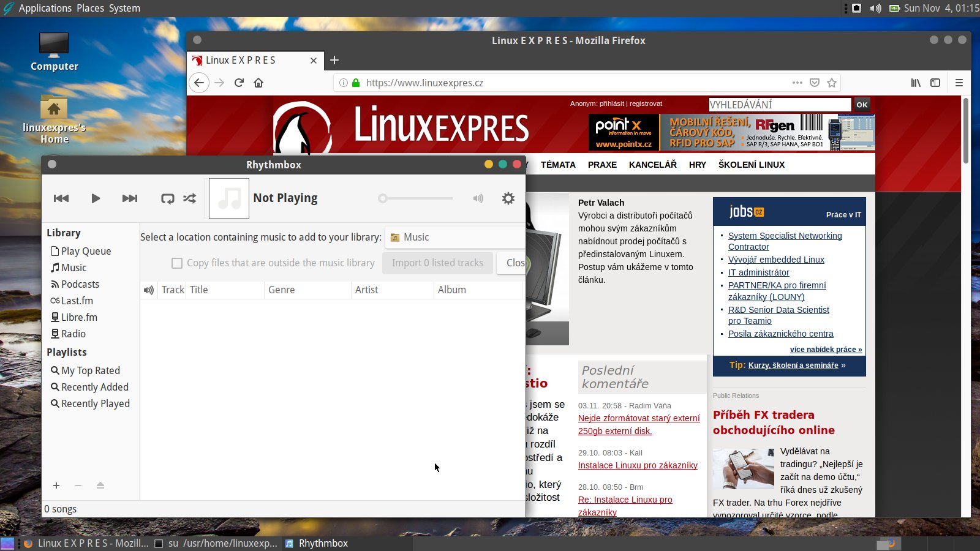
Task: Click the Firefox Back button
Action: tap(199, 83)
